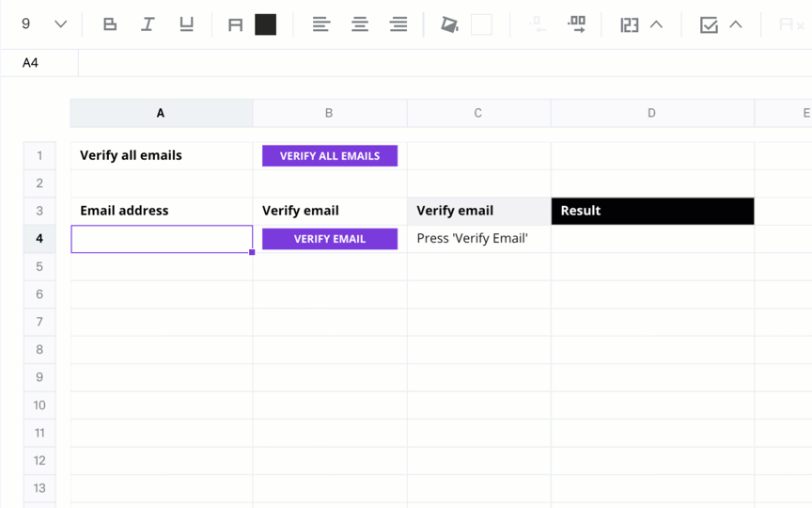Viewport: 812px width, 508px height.
Task: Select row 2 header
Action: pyautogui.click(x=39, y=183)
